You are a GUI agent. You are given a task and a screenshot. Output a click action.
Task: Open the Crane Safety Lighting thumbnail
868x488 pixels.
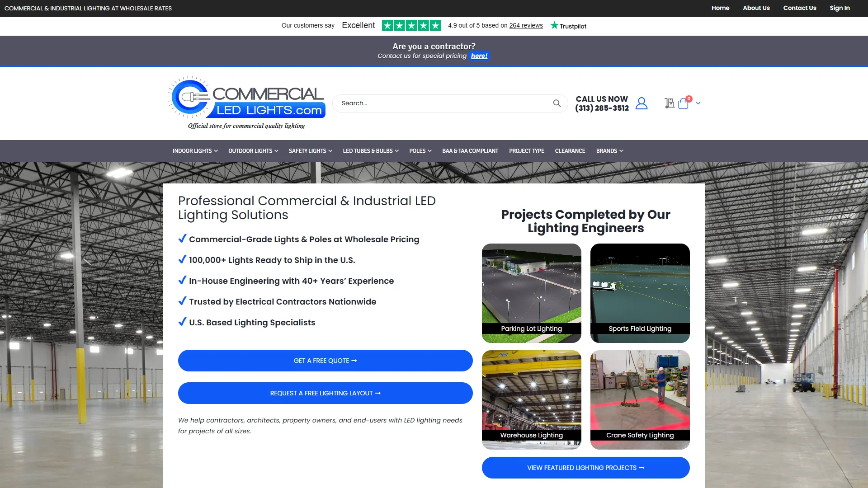(x=640, y=400)
